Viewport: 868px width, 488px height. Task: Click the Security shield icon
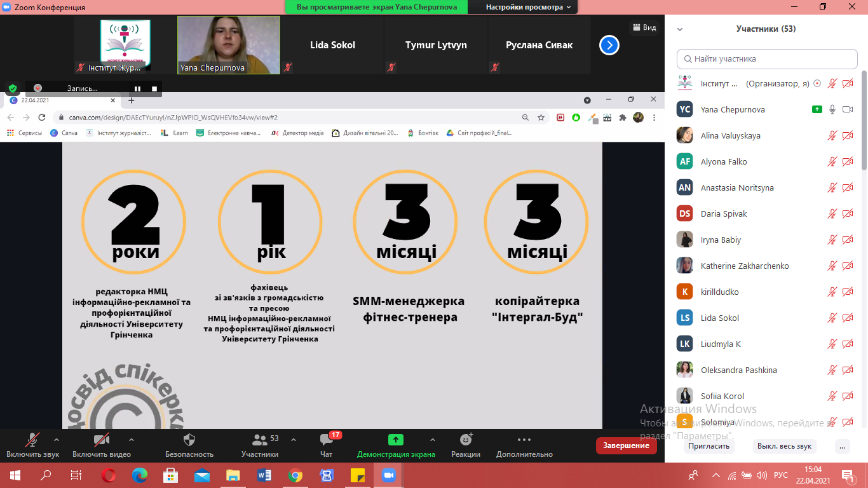coord(189,440)
